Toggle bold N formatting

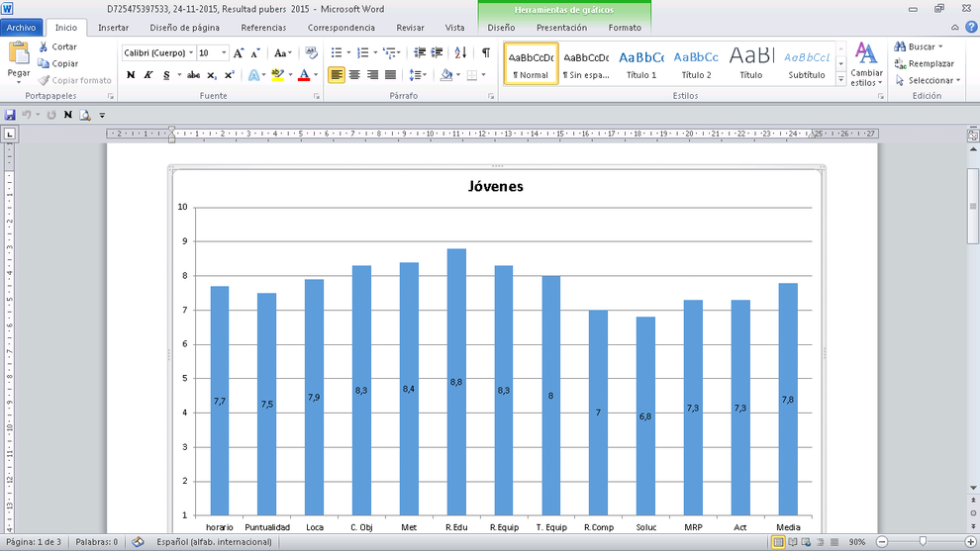pyautogui.click(x=131, y=75)
